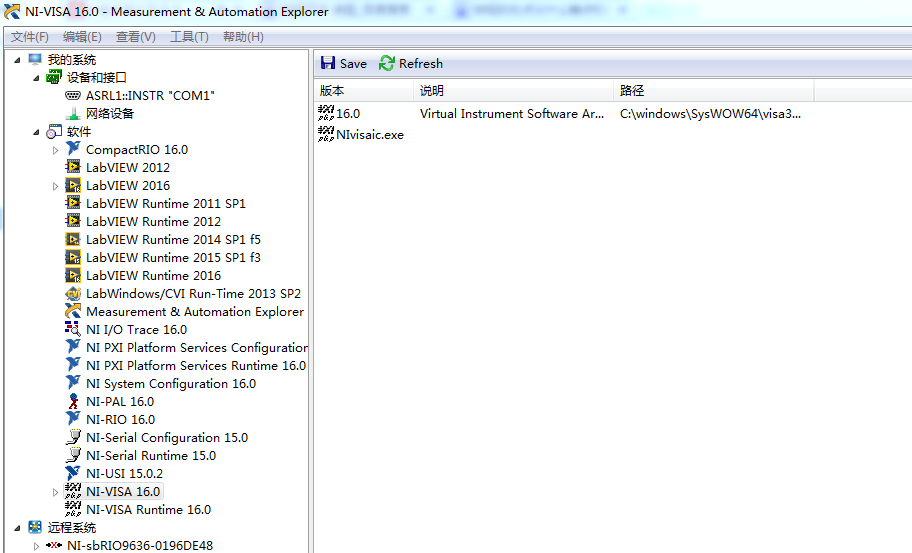Click the NI-VISA Runtime 16.0 icon

pyautogui.click(x=73, y=509)
